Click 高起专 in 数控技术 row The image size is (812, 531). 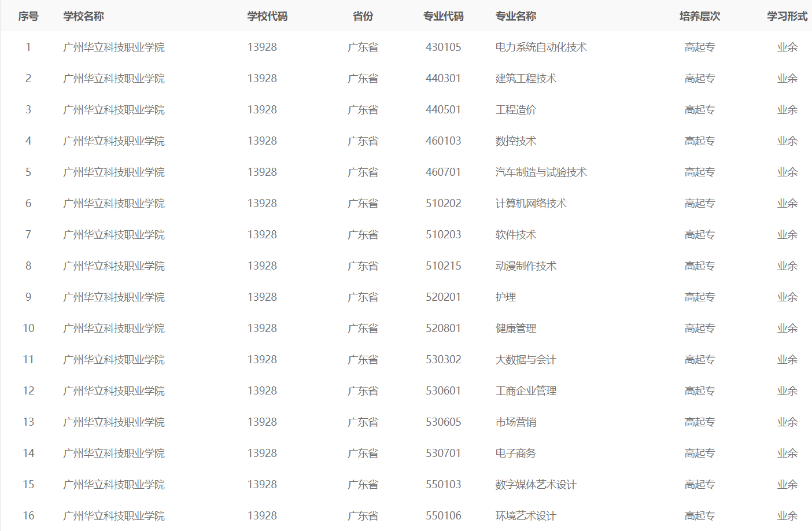700,141
